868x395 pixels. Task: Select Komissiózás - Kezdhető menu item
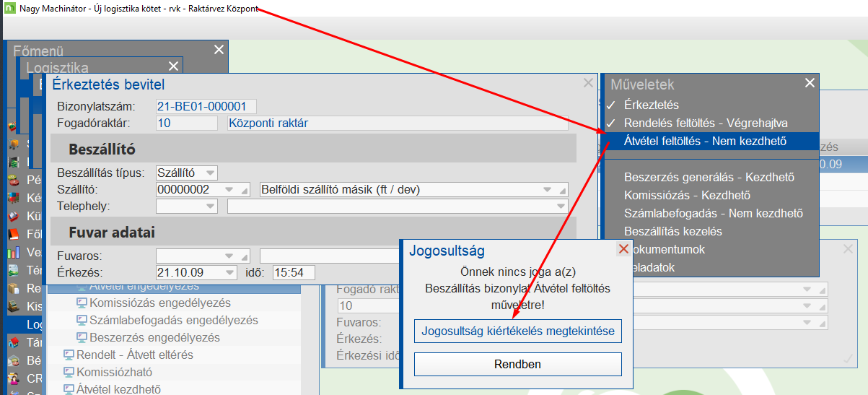[687, 195]
